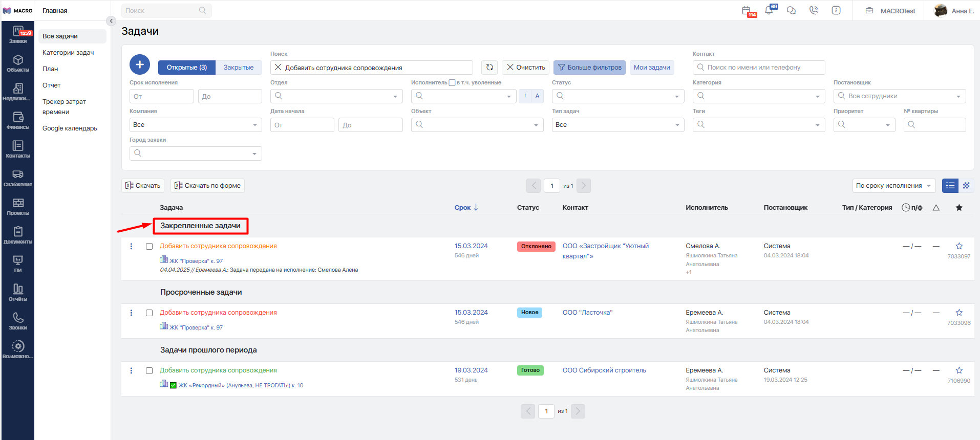The height and width of the screenshot is (440, 980).
Task: Open the three-dot menu of Готово task
Action: pos(132,370)
